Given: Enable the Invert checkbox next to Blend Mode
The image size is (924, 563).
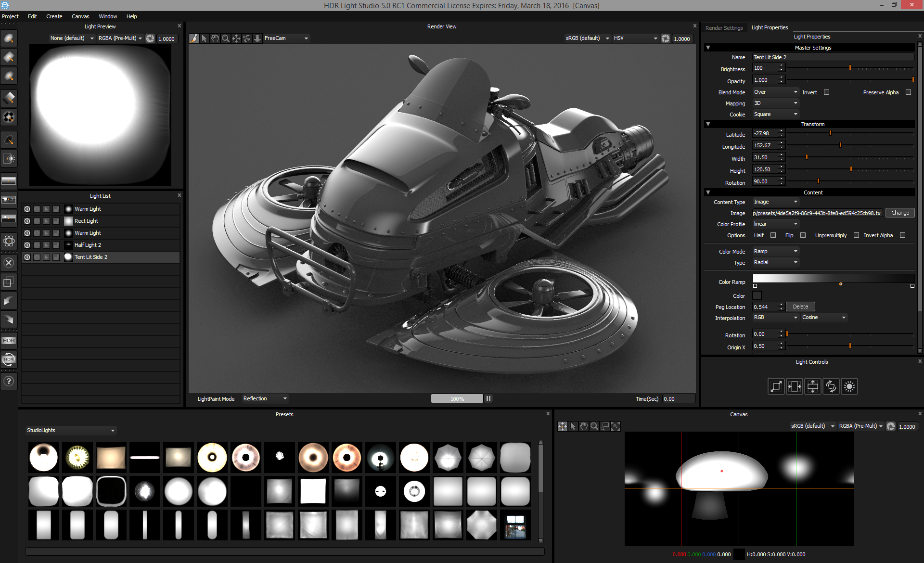Looking at the screenshot, I should (826, 92).
